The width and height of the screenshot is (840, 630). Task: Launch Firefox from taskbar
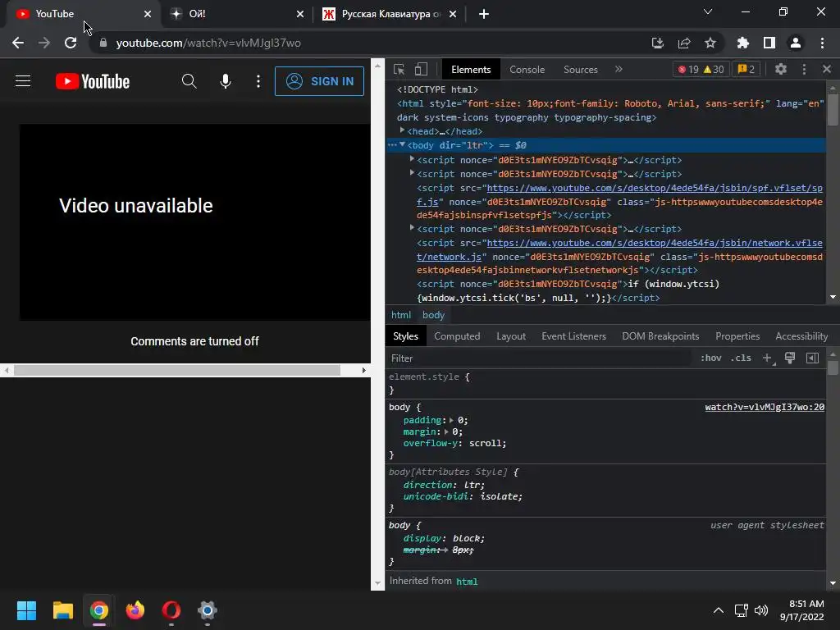point(135,610)
